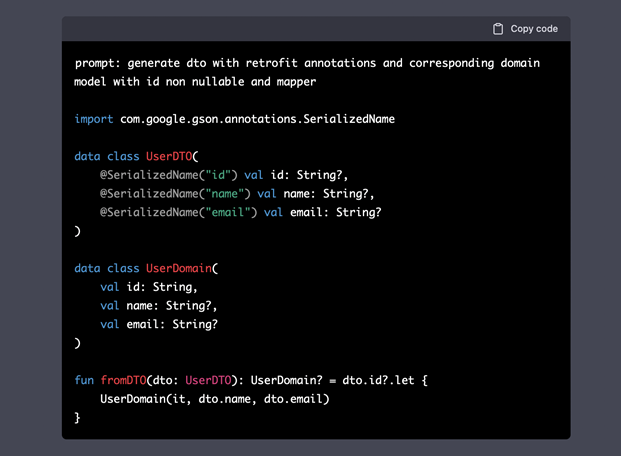Click the fromDTO function name
Viewport: 621px width, 456px height.
click(x=122, y=380)
